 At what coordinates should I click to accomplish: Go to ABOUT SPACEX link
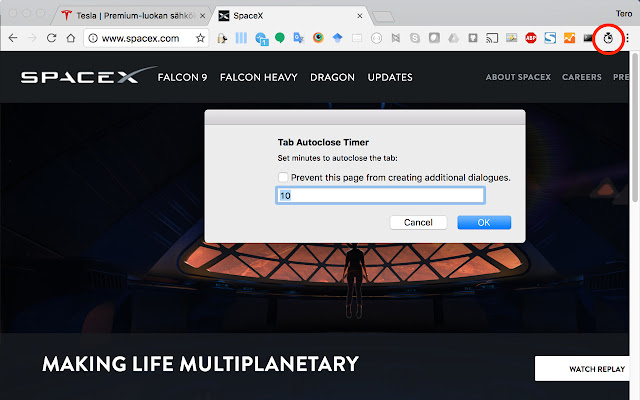pyautogui.click(x=518, y=77)
